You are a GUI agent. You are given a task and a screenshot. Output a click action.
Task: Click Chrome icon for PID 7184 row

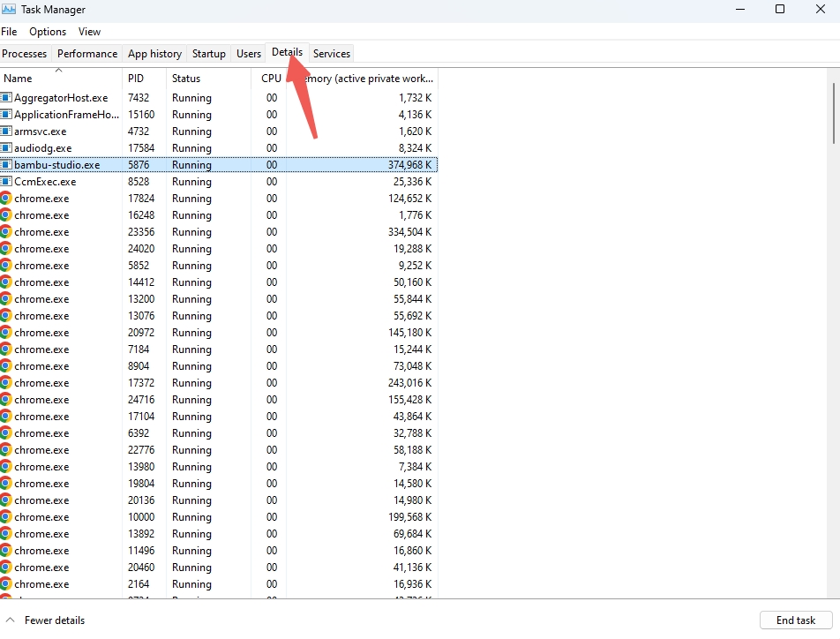coord(6,349)
